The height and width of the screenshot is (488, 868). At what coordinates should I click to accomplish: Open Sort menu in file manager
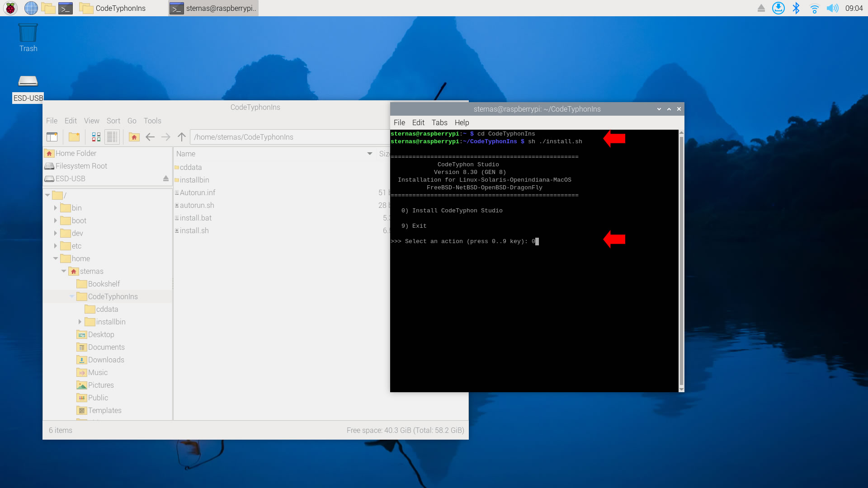(113, 121)
